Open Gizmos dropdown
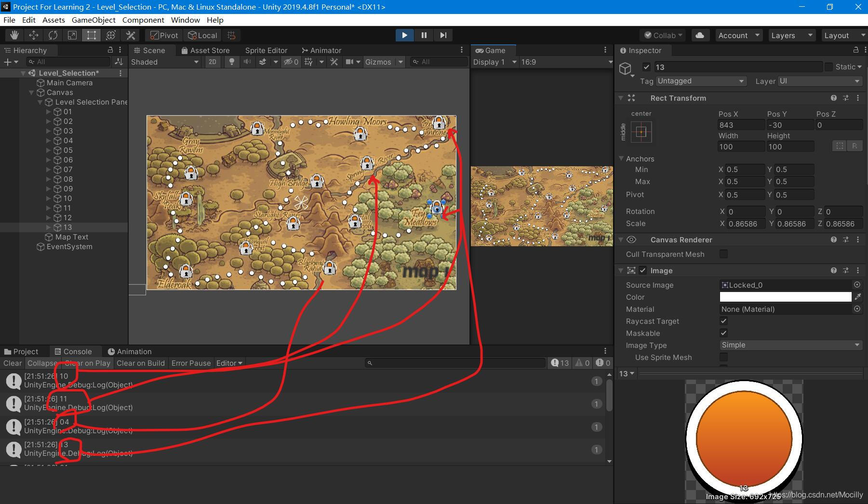The image size is (868, 504). pyautogui.click(x=384, y=62)
